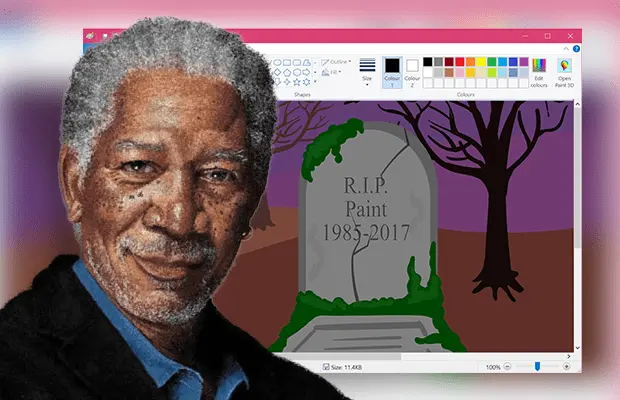Click the 'Size: 11.4KB' status text

(x=346, y=367)
